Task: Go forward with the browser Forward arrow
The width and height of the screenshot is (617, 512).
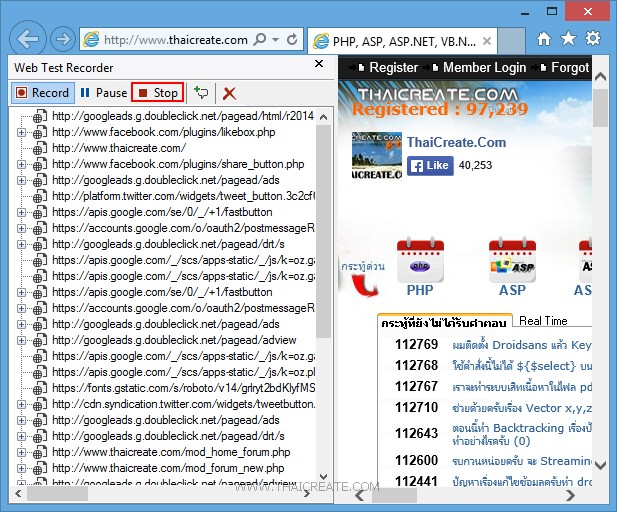Action: pyautogui.click(x=62, y=39)
